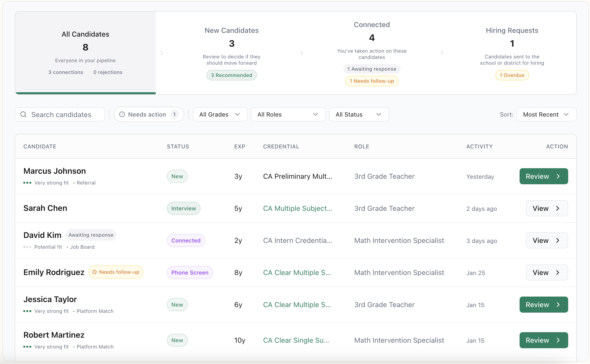The image size is (590, 364).
Task: Click David Kim's Potential fit dots
Action: click(27, 247)
